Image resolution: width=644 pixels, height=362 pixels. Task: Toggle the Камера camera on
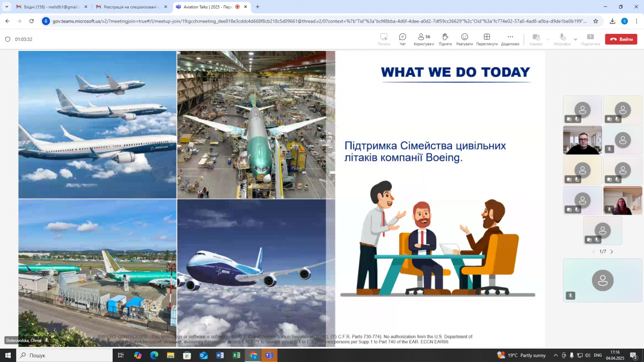click(x=536, y=39)
